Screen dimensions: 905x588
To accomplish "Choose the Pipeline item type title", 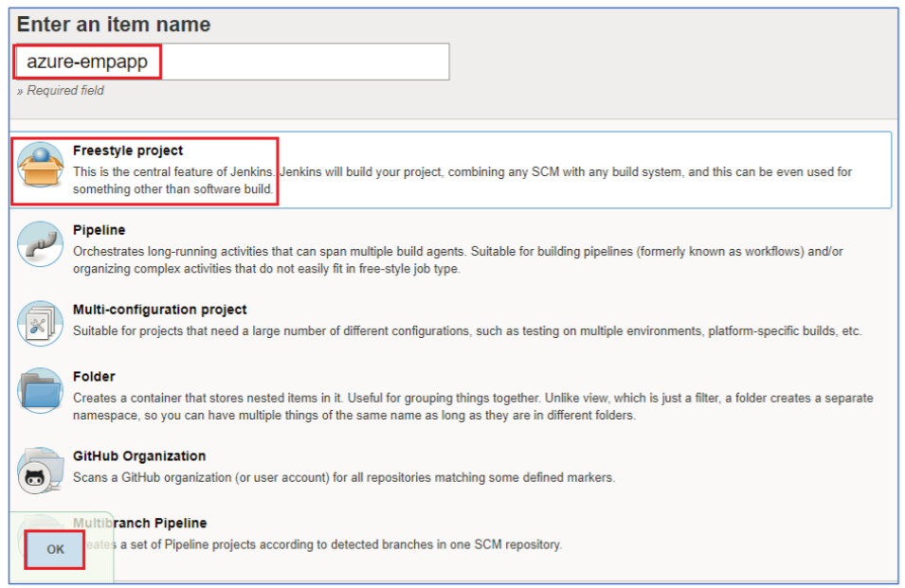I will coord(99,230).
